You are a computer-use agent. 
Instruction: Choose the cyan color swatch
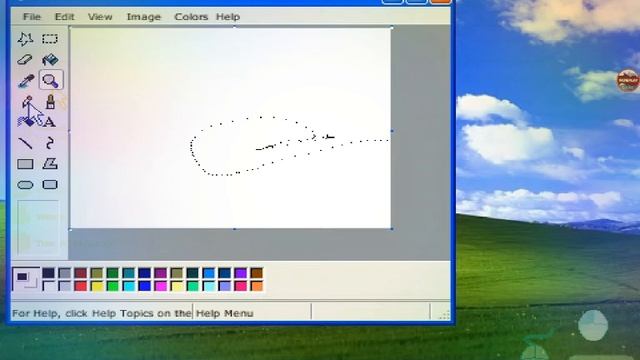[x=129, y=286]
